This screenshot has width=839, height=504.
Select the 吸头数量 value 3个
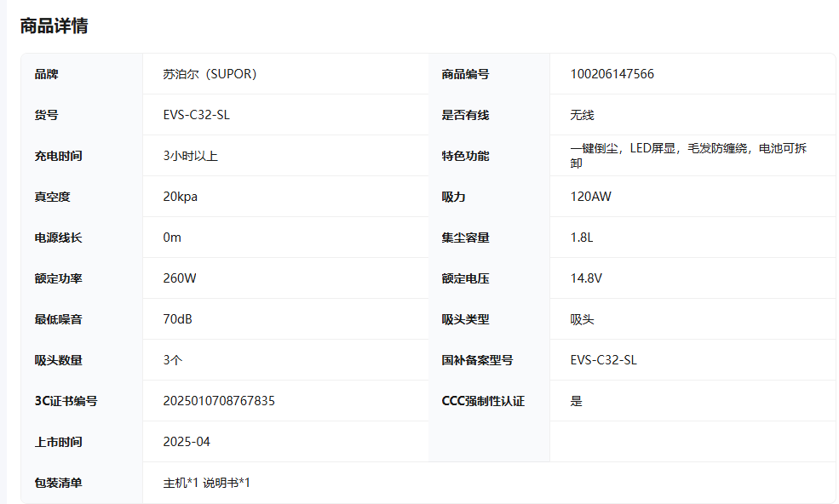(x=172, y=360)
